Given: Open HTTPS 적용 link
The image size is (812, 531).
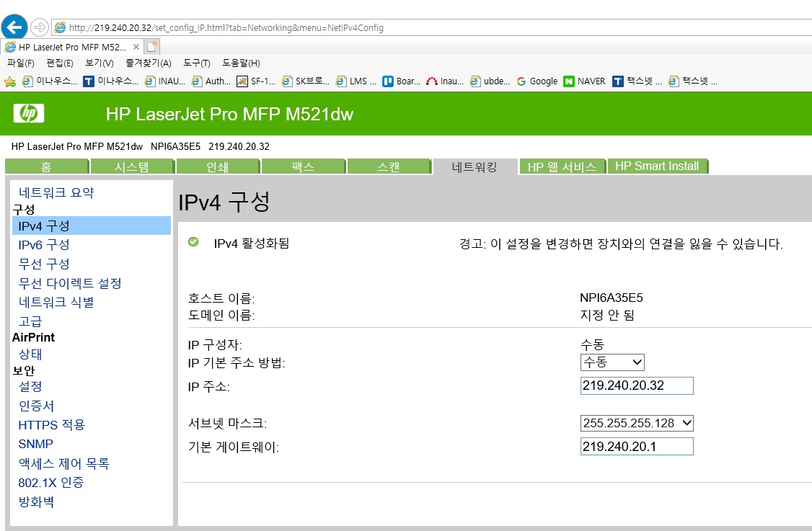Looking at the screenshot, I should click(52, 425).
